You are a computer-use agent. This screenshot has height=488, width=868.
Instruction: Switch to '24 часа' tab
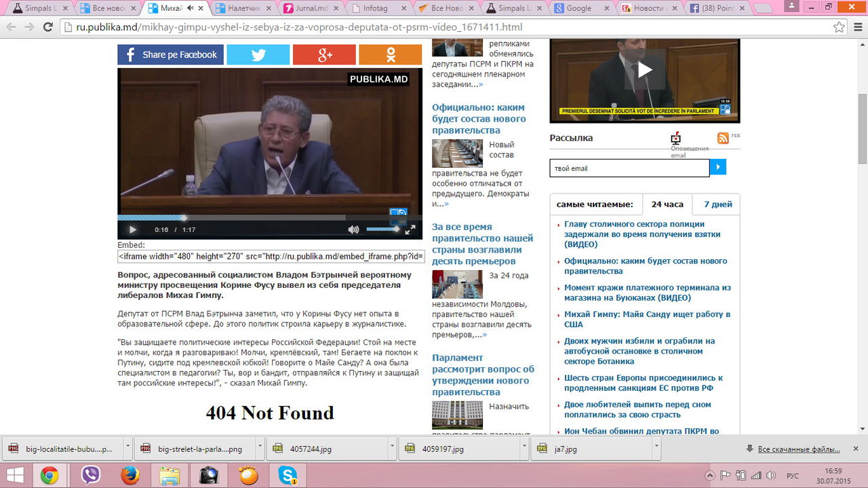667,204
